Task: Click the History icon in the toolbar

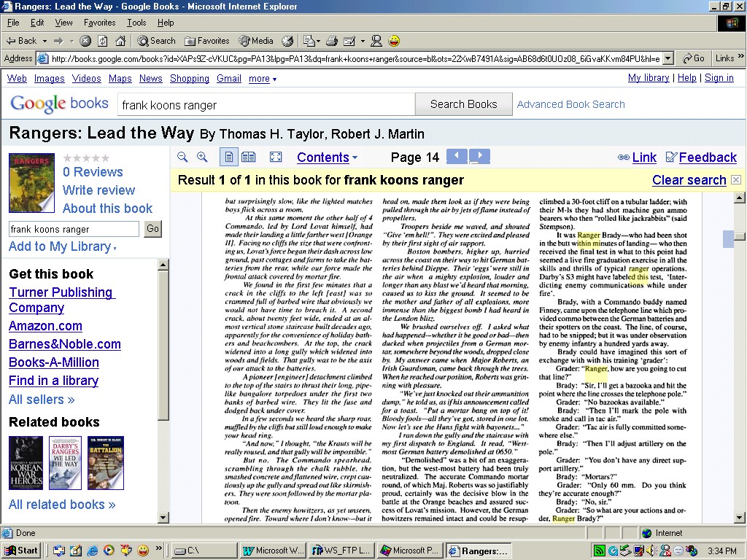Action: [x=287, y=41]
